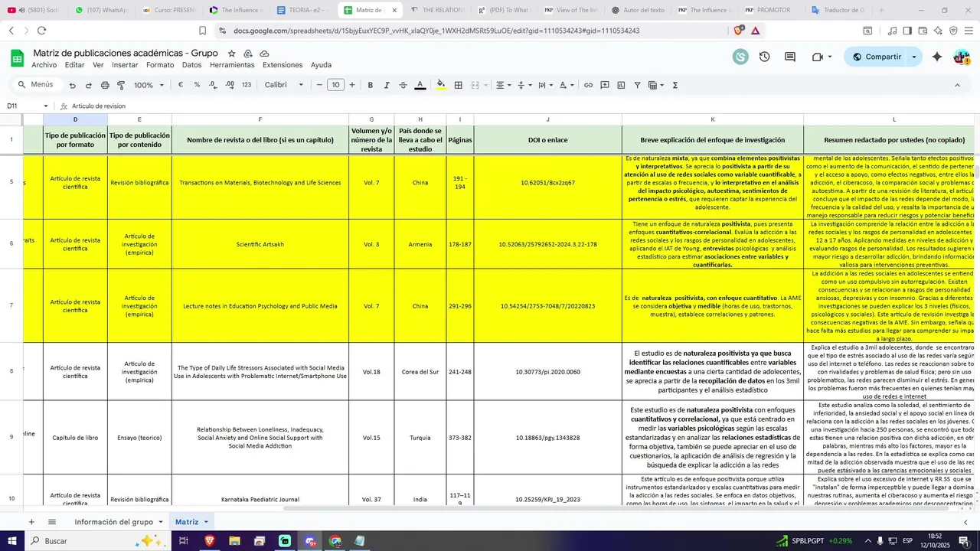Open version history clock icon

coord(764,57)
